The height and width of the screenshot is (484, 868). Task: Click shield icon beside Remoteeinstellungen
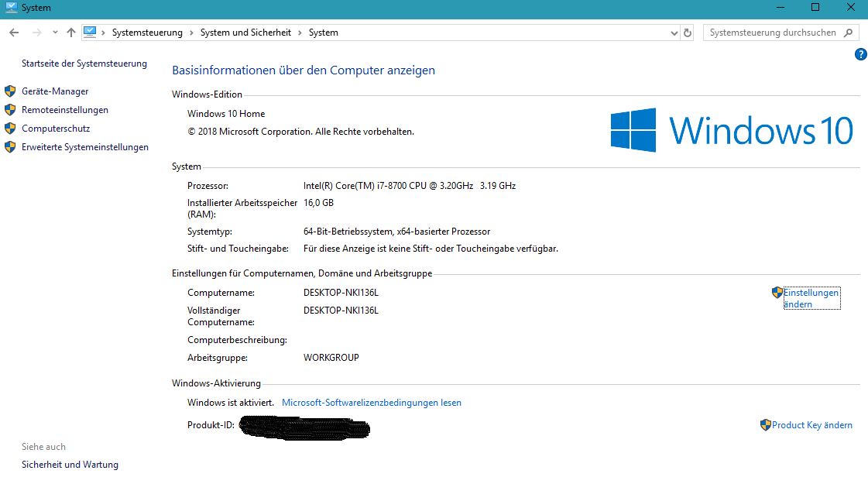[x=10, y=110]
